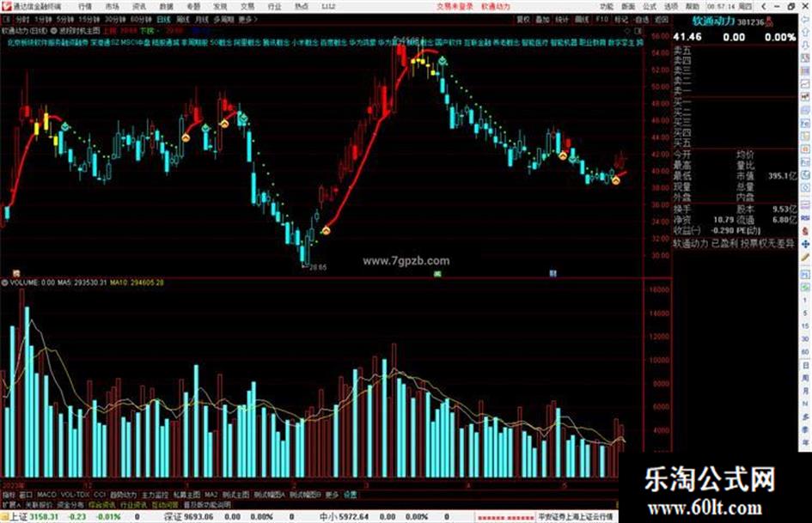Click the '15' minute shortcut in the right sidebar
Screen dimensions: 812x523
point(805,326)
